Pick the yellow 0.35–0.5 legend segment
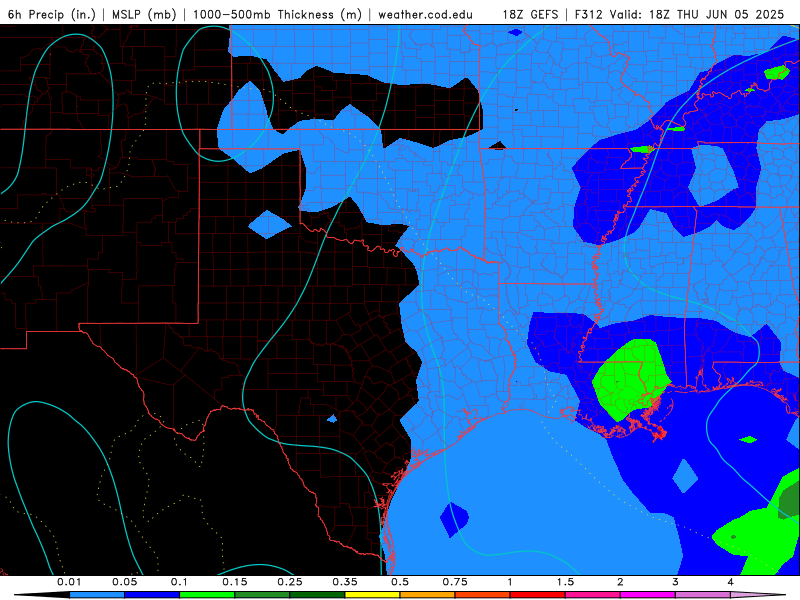The image size is (800, 600). pos(372,595)
